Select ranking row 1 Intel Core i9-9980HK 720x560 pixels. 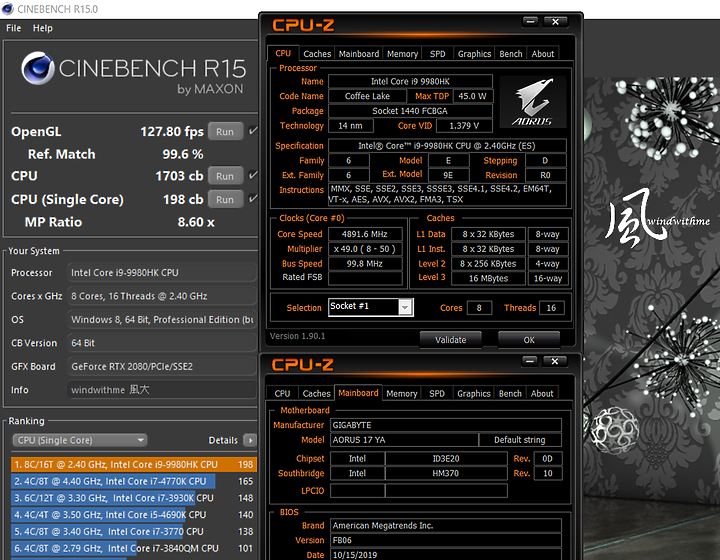134,465
